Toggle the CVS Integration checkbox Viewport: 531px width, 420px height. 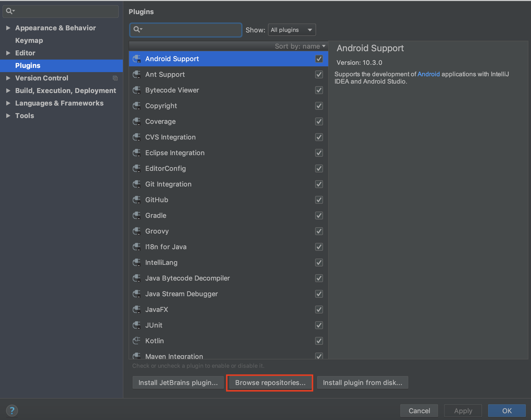pyautogui.click(x=319, y=137)
